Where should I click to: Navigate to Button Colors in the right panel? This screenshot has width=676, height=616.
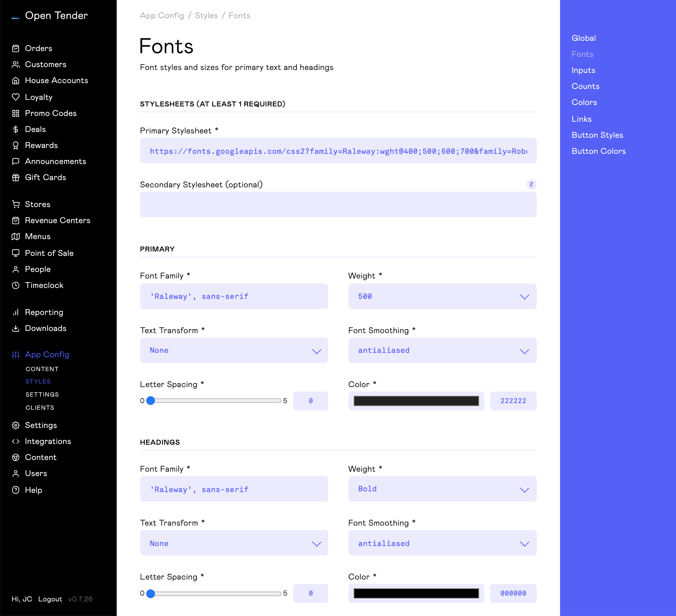pyautogui.click(x=598, y=151)
